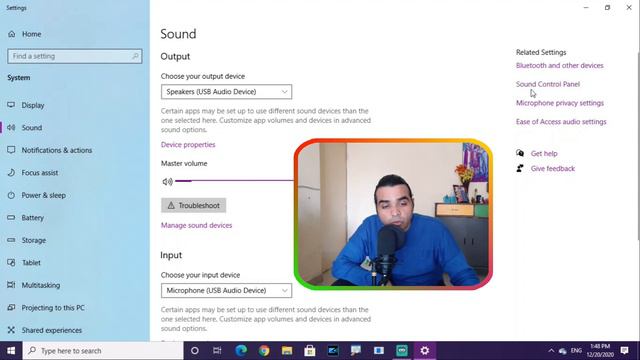Adjust the Master volume slider
The height and width of the screenshot is (360, 640).
(235, 180)
